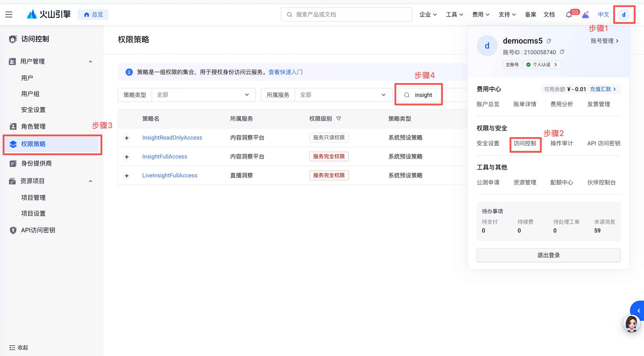This screenshot has height=356, width=644.
Task: Click the filter icon beside 权限级别
Action: tap(338, 119)
